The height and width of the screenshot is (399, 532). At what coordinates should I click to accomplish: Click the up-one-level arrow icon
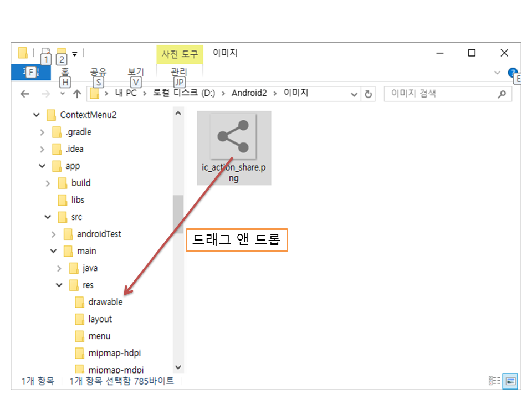click(x=77, y=94)
